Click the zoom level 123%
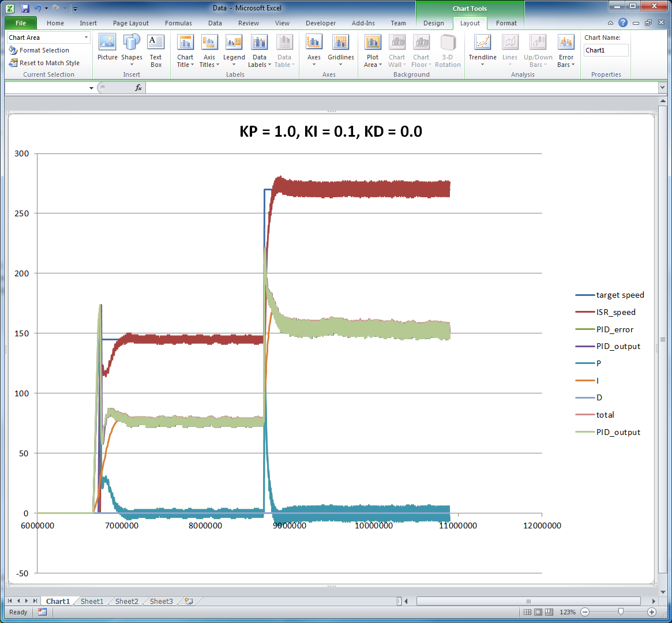This screenshot has height=623, width=672. pos(568,612)
